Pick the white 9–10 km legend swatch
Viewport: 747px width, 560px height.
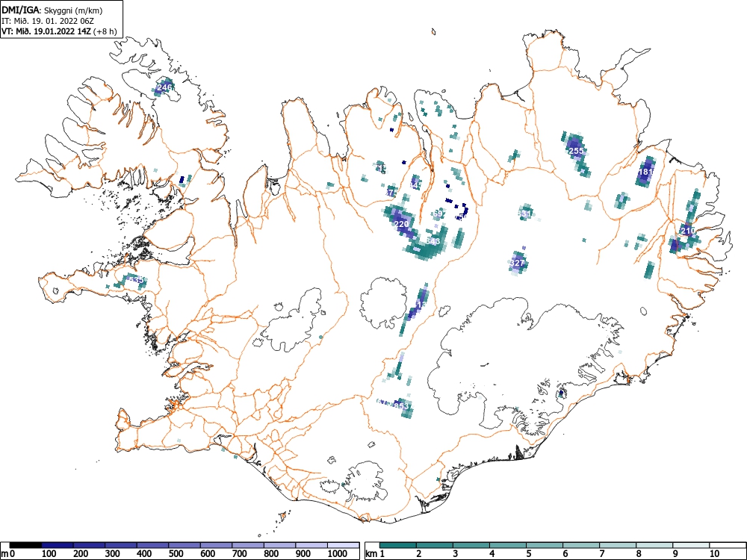coord(691,545)
